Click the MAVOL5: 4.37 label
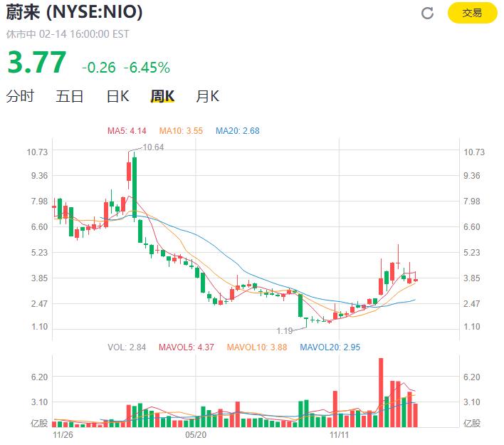This screenshot has height=445, width=504. pos(187,347)
